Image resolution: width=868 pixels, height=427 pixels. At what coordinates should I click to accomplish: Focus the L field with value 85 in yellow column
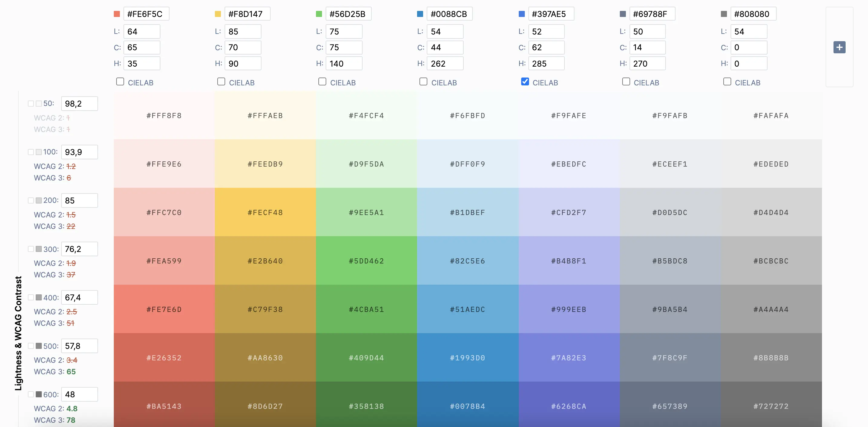pyautogui.click(x=243, y=31)
